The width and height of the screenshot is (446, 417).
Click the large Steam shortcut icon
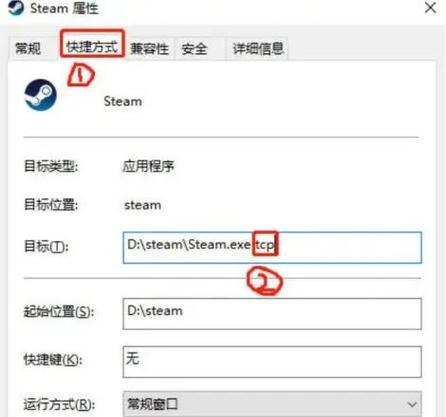point(40,95)
